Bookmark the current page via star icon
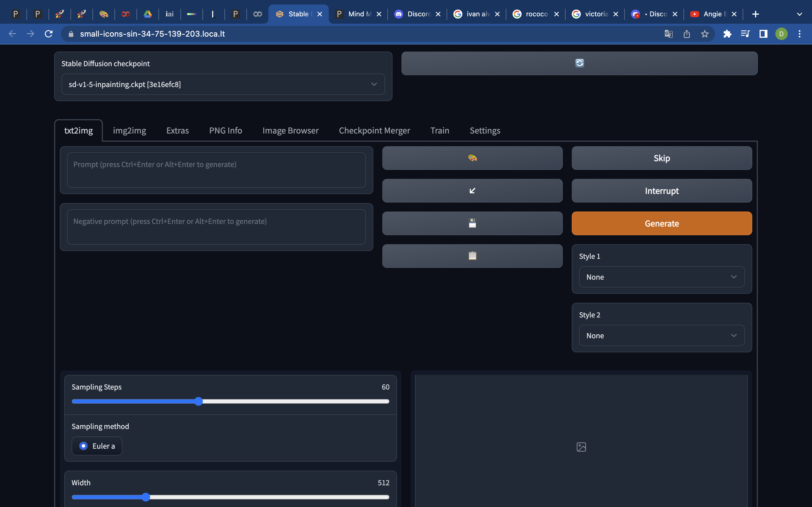812x507 pixels. tap(704, 34)
